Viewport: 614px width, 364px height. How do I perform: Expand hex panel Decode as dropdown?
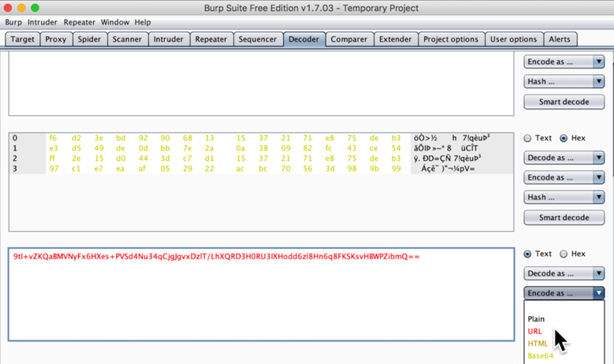click(x=564, y=158)
